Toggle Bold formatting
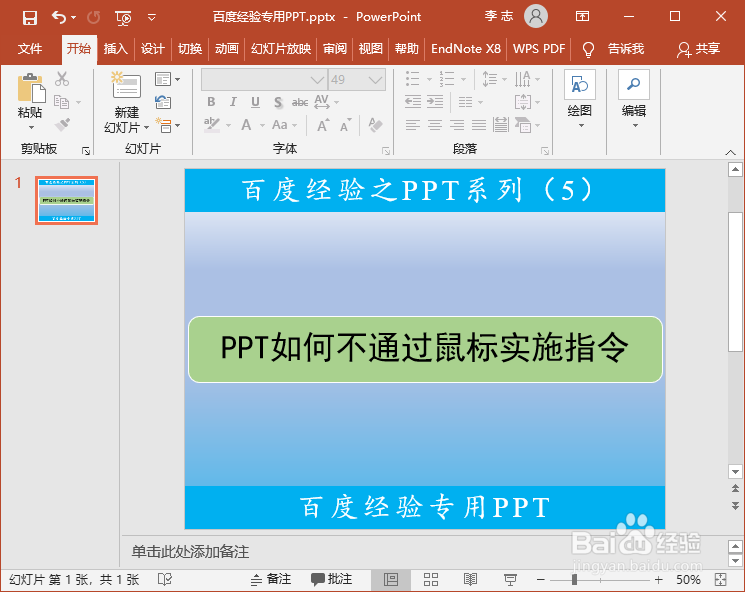 [x=211, y=102]
